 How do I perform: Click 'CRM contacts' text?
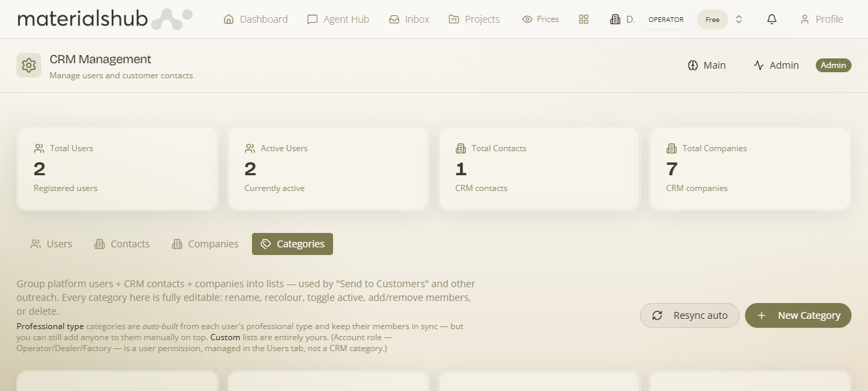click(x=481, y=188)
